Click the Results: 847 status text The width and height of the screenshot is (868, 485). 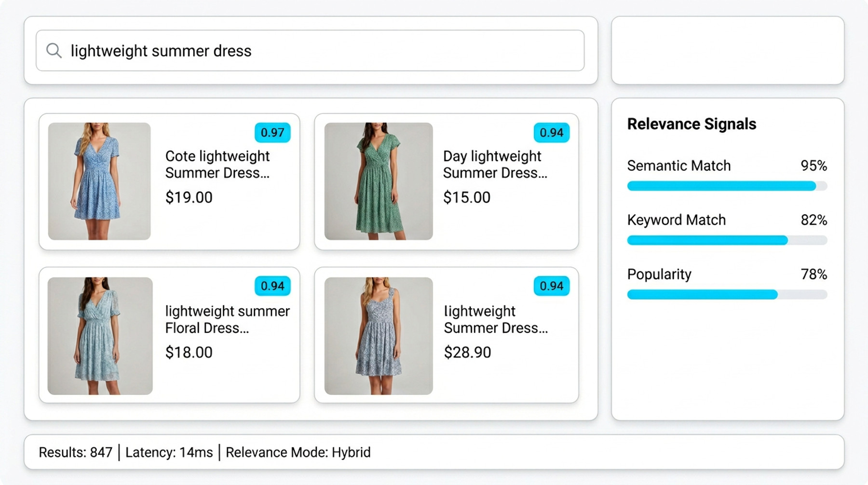75,453
